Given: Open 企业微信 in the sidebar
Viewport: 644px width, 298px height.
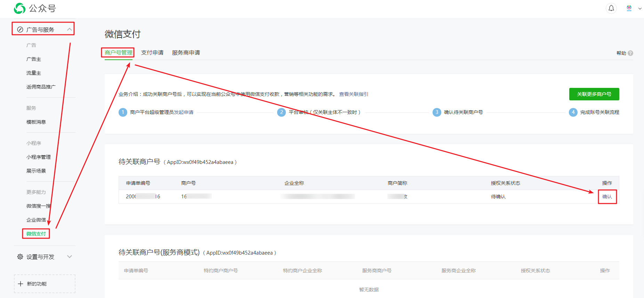Looking at the screenshot, I should click(36, 220).
